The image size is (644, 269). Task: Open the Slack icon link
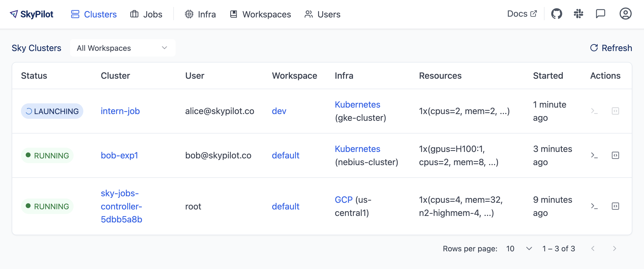[578, 14]
